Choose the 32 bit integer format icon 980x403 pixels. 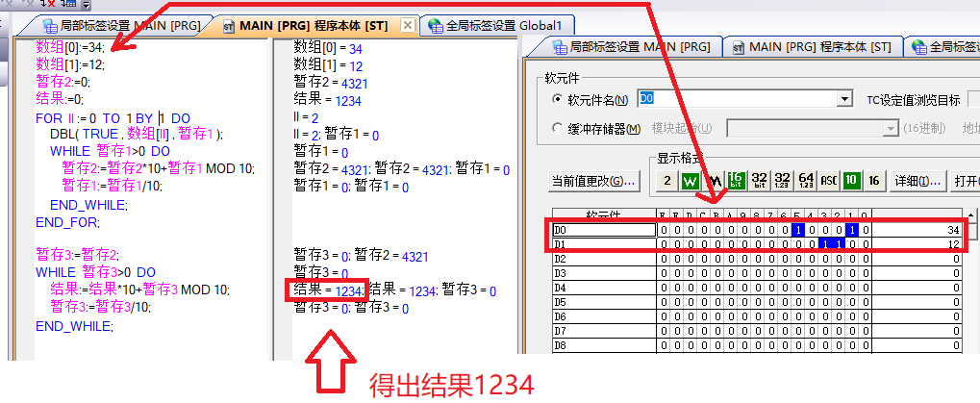pos(759,181)
